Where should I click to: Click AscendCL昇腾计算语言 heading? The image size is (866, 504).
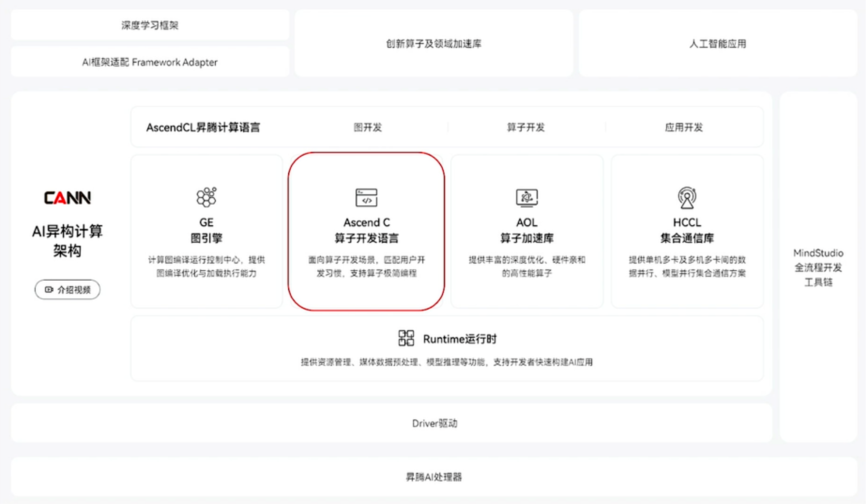pyautogui.click(x=203, y=127)
